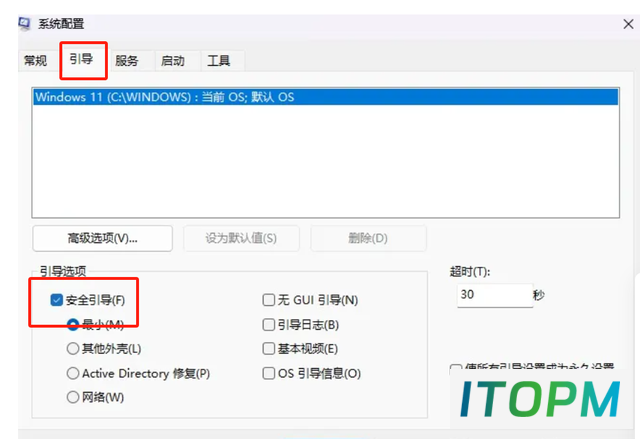
Task: Click the 系统配置 title bar icon
Action: click(24, 24)
